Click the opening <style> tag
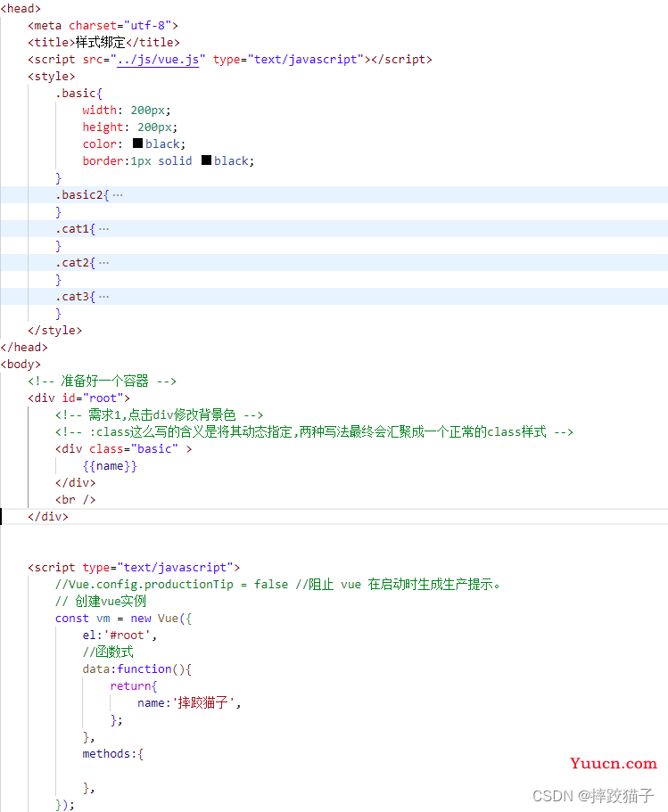The width and height of the screenshot is (668, 812). click(52, 76)
